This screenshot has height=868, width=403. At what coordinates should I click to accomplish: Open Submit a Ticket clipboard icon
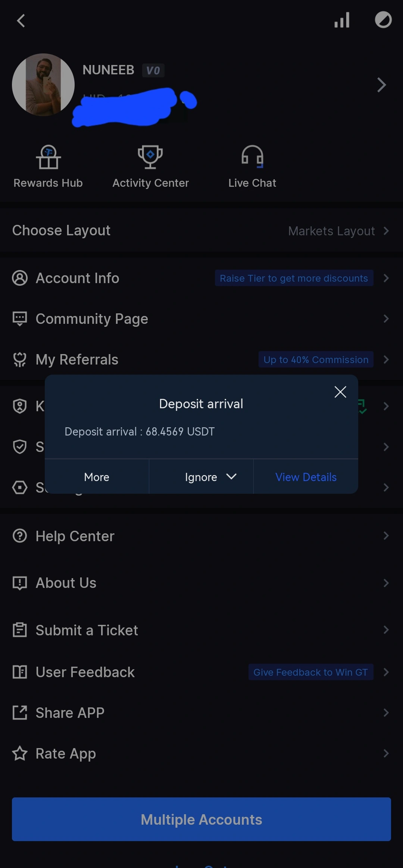[20, 630]
